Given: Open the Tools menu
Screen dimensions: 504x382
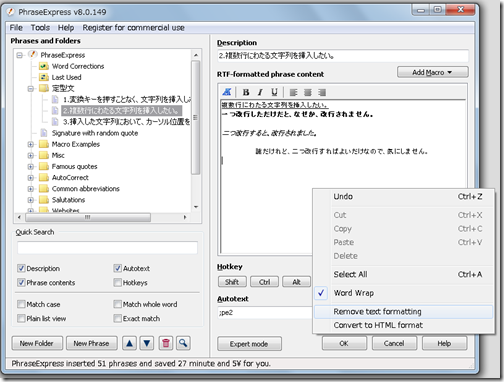Looking at the screenshot, I should tap(40, 28).
